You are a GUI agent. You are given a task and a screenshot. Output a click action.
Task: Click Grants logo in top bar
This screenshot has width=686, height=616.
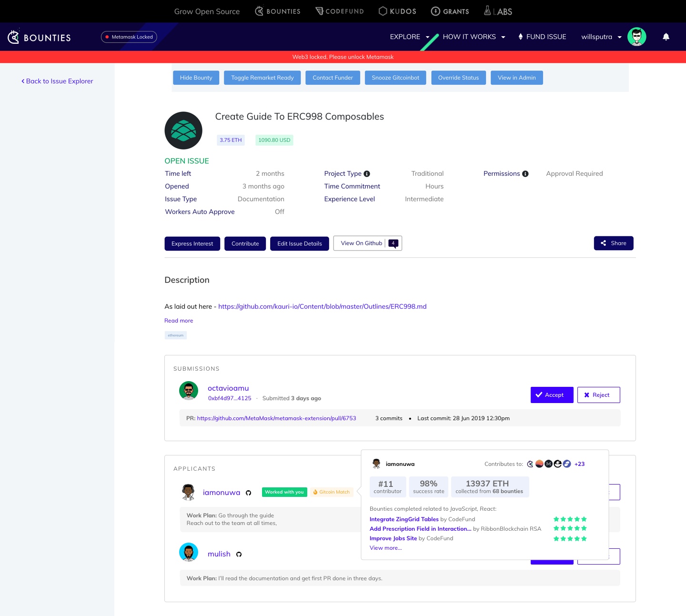pos(450,11)
